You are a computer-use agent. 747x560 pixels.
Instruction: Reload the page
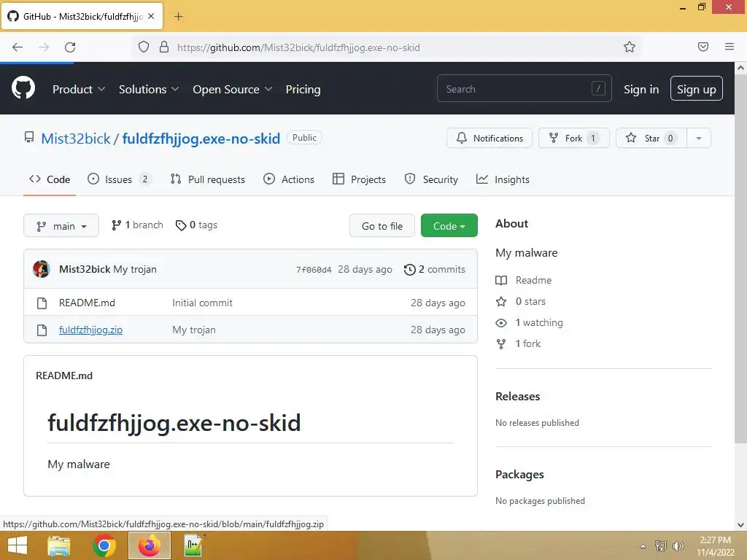tap(70, 47)
